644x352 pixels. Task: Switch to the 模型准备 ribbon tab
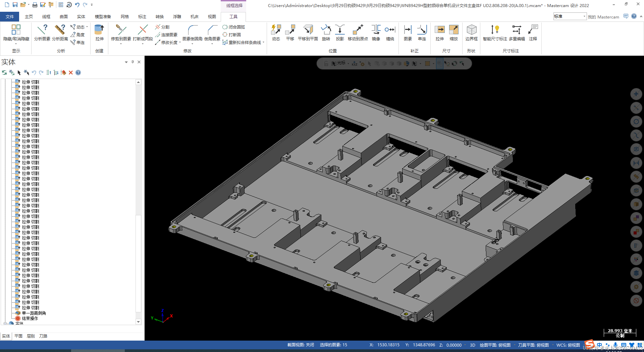coord(103,16)
